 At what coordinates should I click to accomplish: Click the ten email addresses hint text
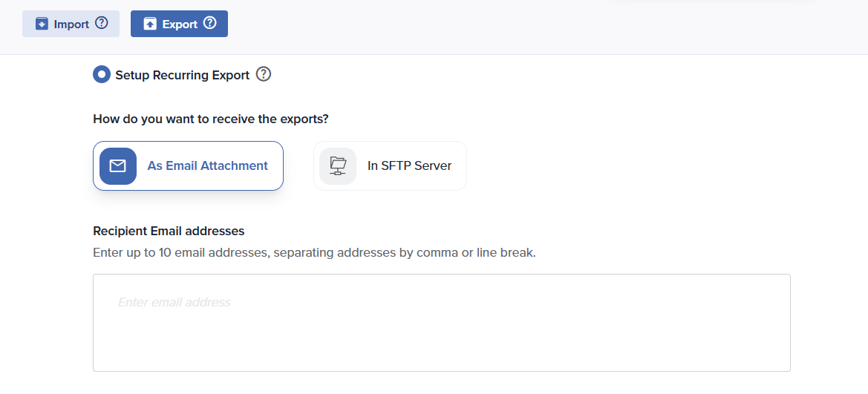point(314,253)
